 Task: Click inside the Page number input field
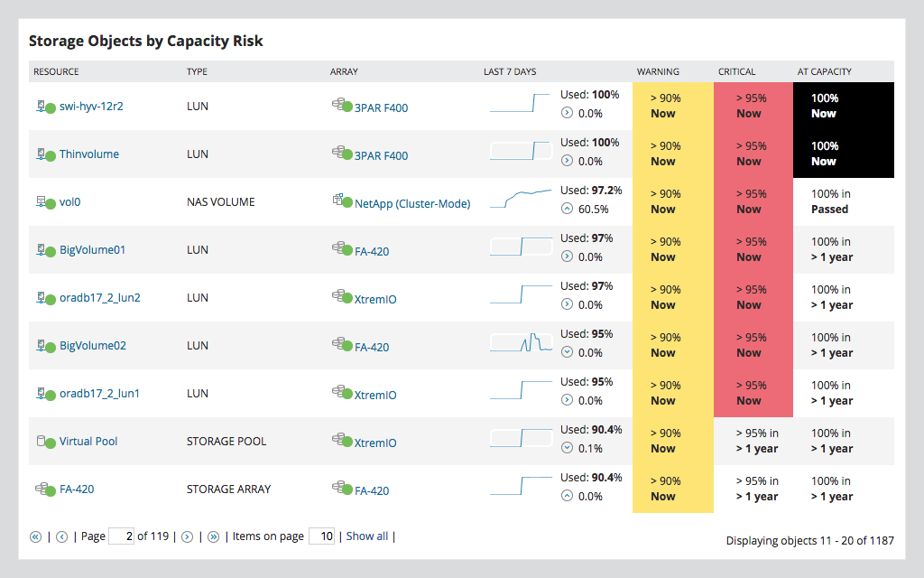[x=121, y=536]
